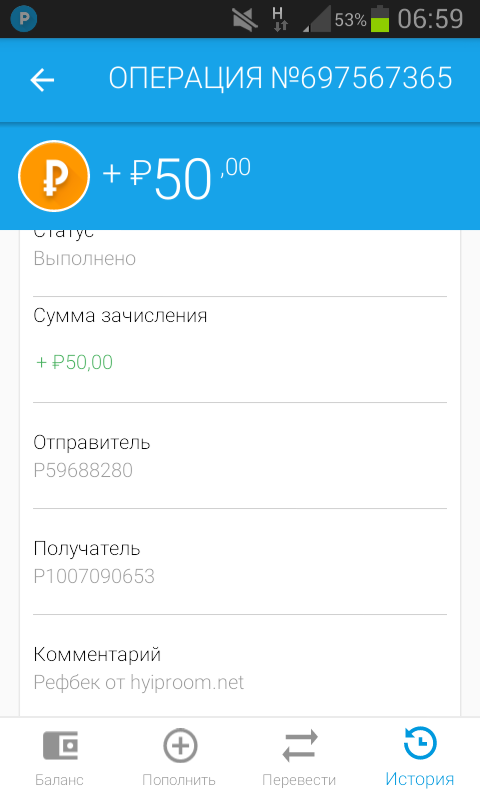Image resolution: width=480 pixels, height=800 pixels.
Task: Tap the recipient ID P1007090653
Action: click(x=94, y=576)
